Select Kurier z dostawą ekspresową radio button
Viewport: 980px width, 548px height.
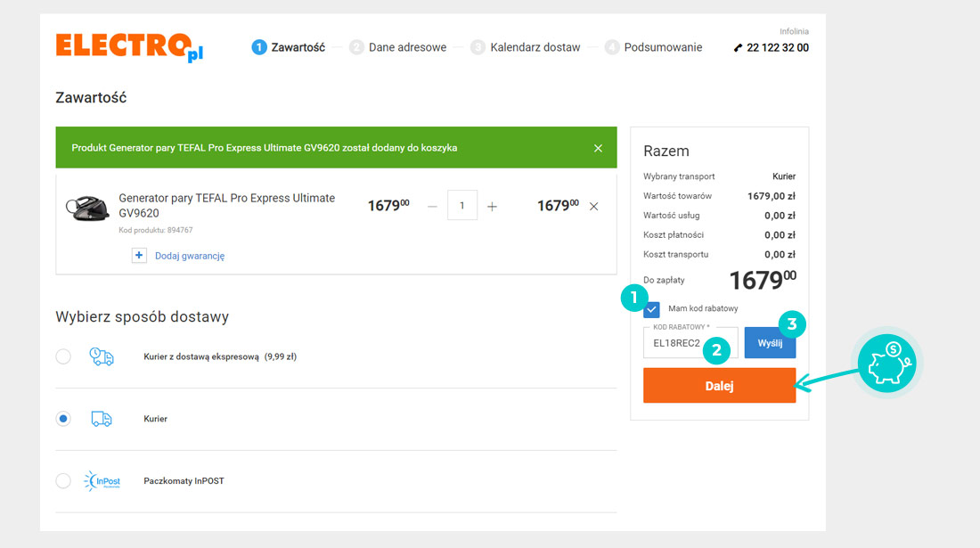tap(63, 356)
